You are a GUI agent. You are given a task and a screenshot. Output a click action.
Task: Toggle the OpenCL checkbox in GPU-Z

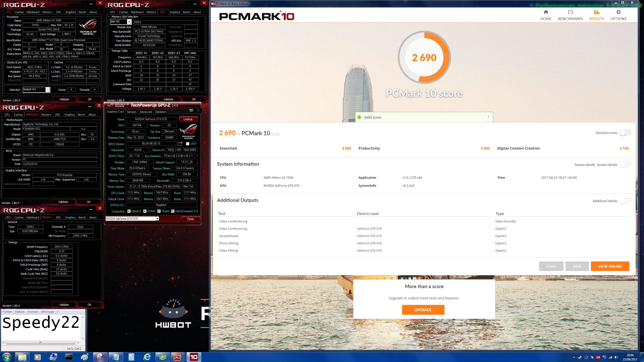pyautogui.click(x=129, y=211)
